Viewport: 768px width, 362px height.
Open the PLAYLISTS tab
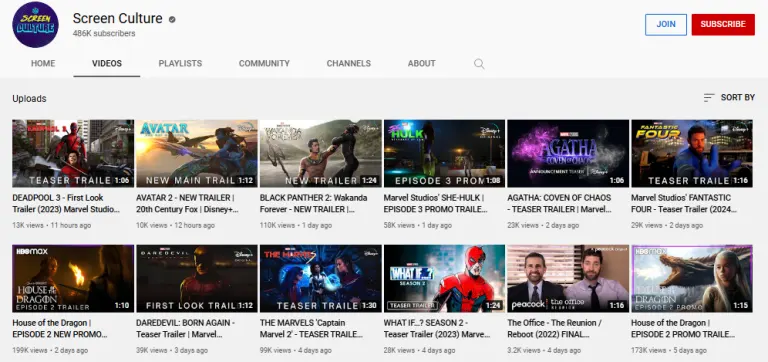[180, 64]
